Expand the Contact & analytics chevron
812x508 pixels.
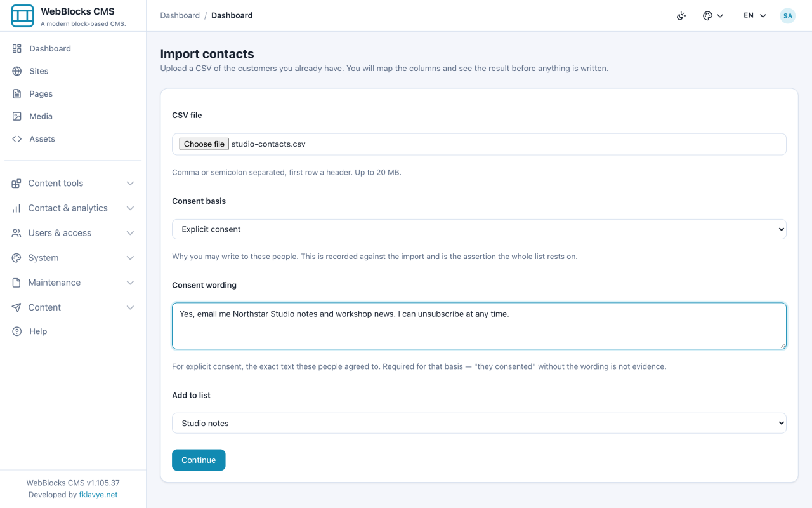click(x=130, y=208)
